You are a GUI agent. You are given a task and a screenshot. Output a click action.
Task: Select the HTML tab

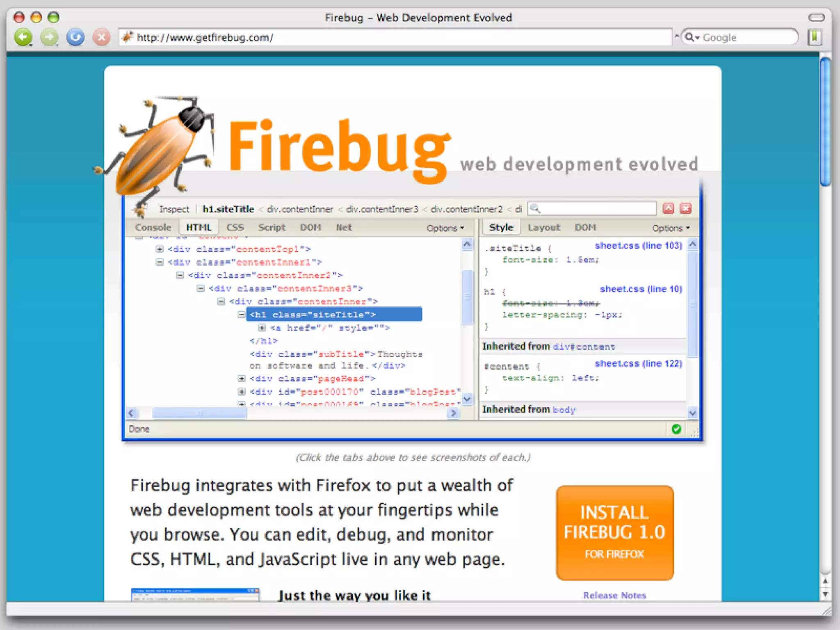coord(199,227)
